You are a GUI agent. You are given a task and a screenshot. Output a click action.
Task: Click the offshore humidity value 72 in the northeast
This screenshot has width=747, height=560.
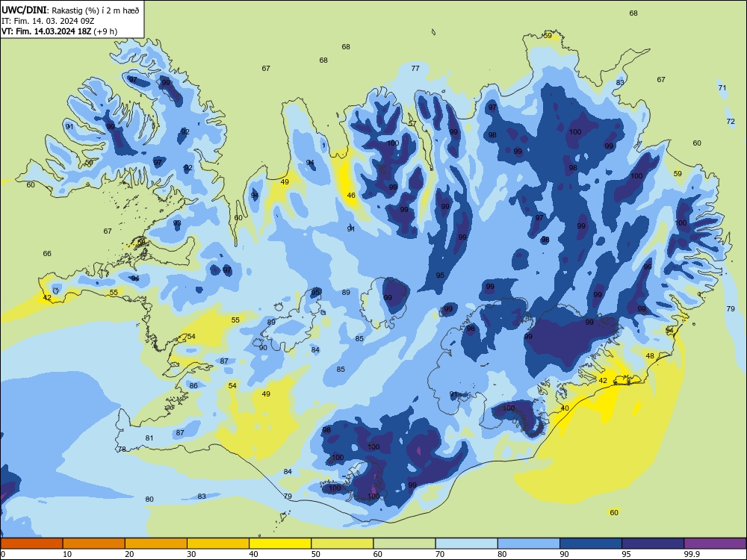coord(731,122)
